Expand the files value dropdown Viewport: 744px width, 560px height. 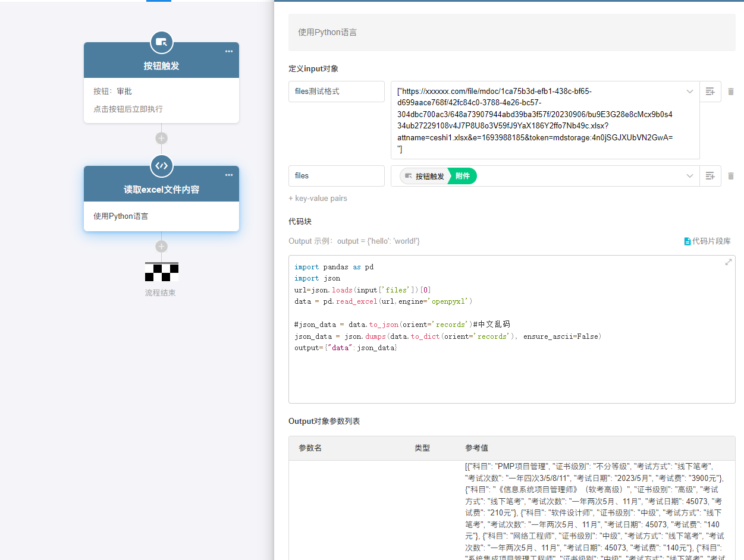tap(690, 176)
